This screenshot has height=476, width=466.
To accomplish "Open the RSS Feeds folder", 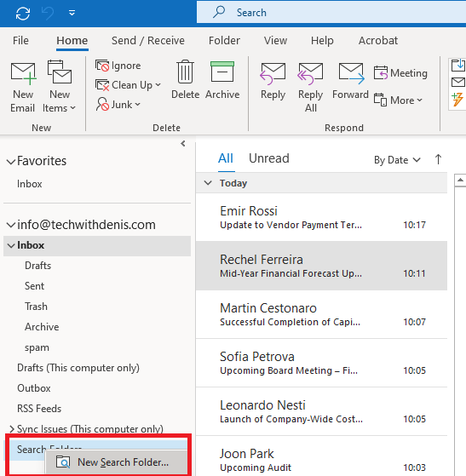I will [x=39, y=409].
